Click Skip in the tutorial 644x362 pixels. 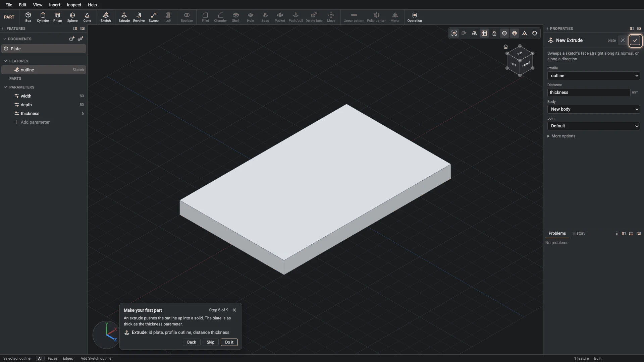pos(210,342)
